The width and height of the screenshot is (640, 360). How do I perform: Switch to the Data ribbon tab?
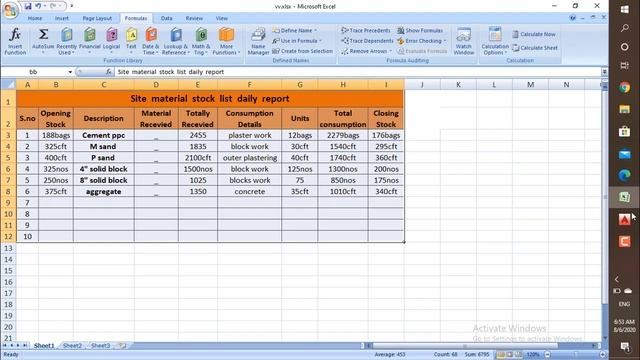(x=166, y=18)
